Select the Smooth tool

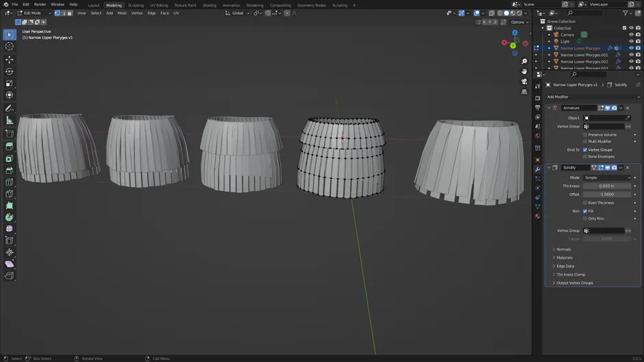tap(9, 229)
